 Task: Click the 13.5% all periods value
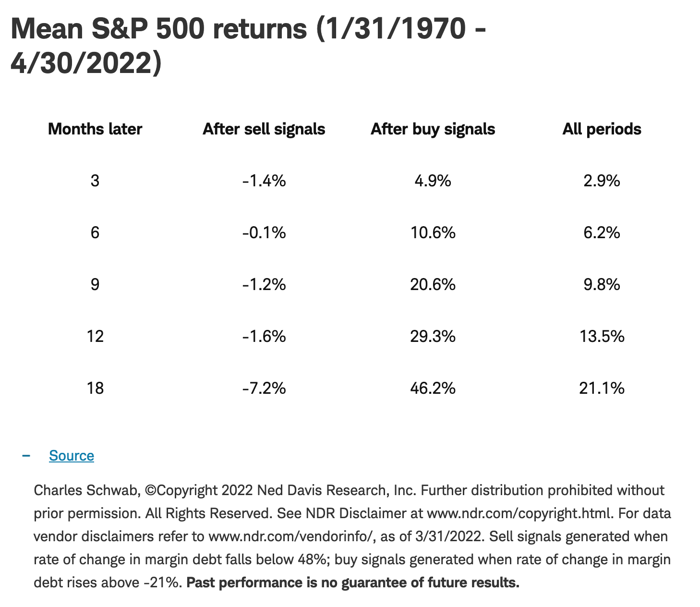click(602, 336)
